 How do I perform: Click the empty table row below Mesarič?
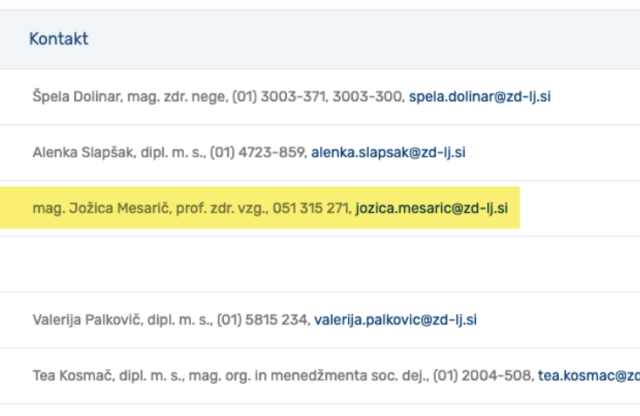(320, 264)
